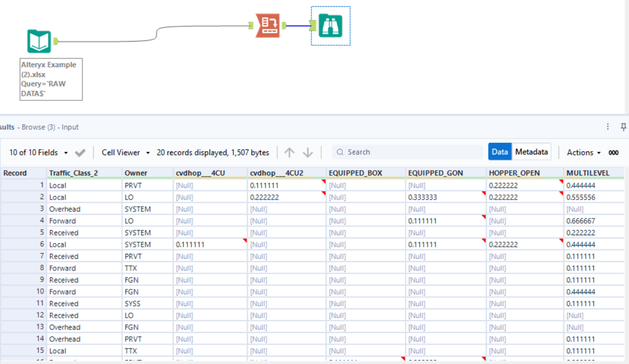Select the Input Data tool on canvas
Image resolution: width=629 pixels, height=364 pixels.
[x=39, y=42]
